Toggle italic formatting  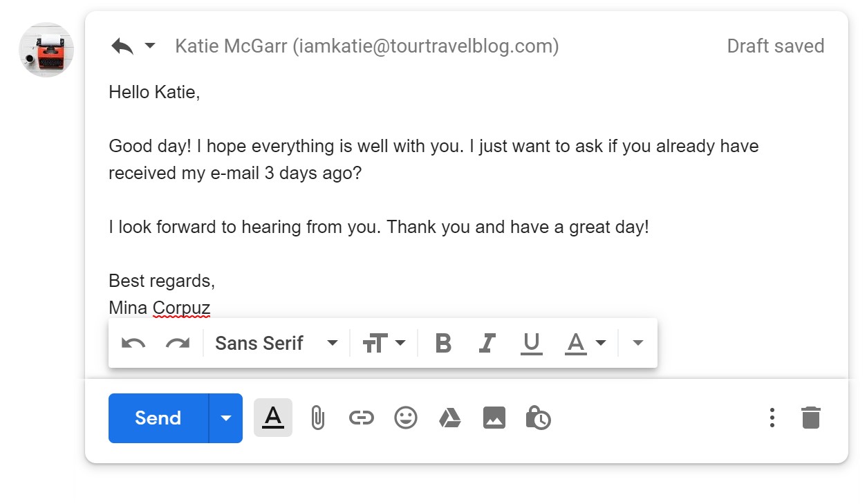[x=487, y=343]
